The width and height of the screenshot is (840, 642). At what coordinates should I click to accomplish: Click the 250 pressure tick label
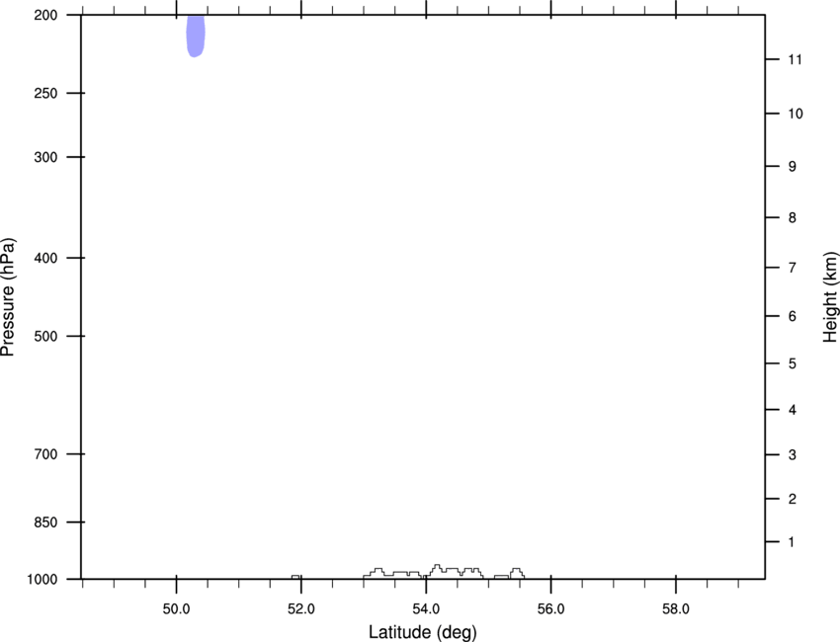point(45,93)
